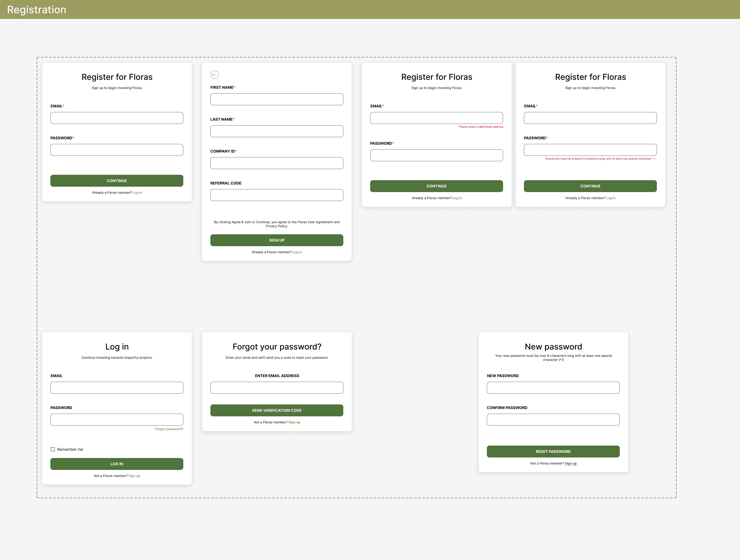Click the Enter Email Address field

point(277,388)
